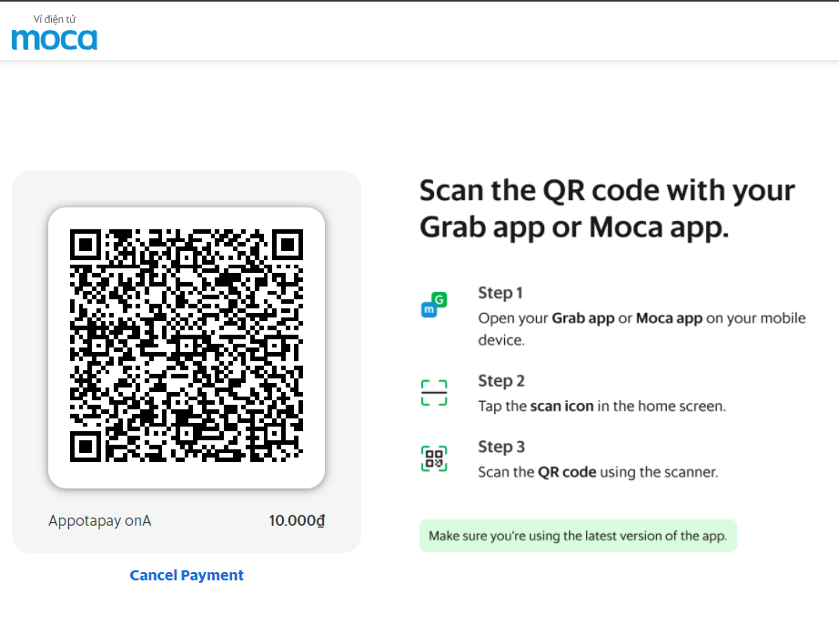Click the Step 3 heading
The image size is (839, 644).
501,447
